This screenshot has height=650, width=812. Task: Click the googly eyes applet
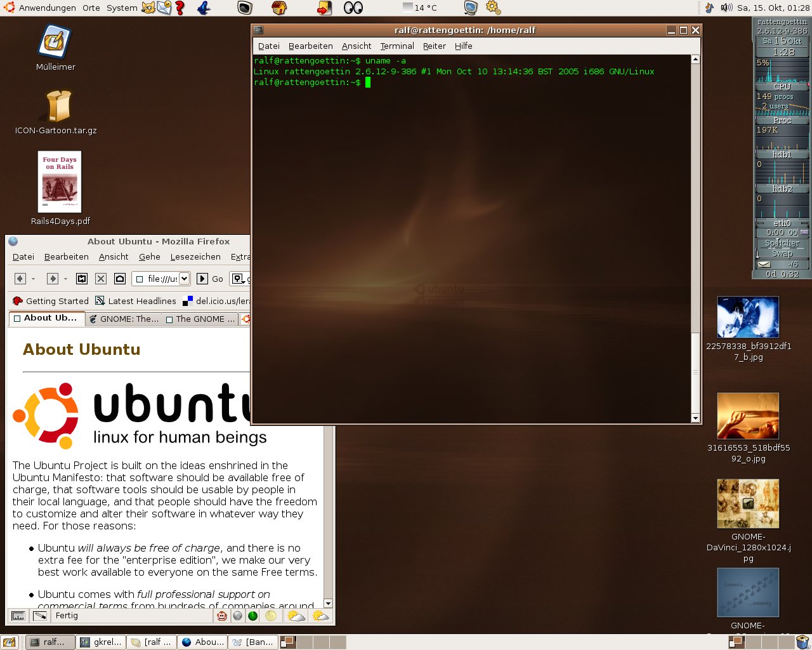353,8
